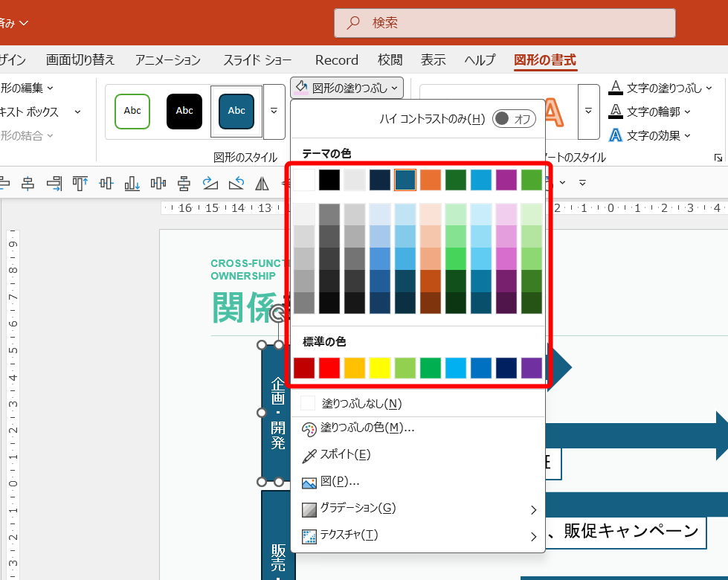Click the 文字の塗りつぶし letter A icon
The height and width of the screenshot is (580, 728).
616,88
